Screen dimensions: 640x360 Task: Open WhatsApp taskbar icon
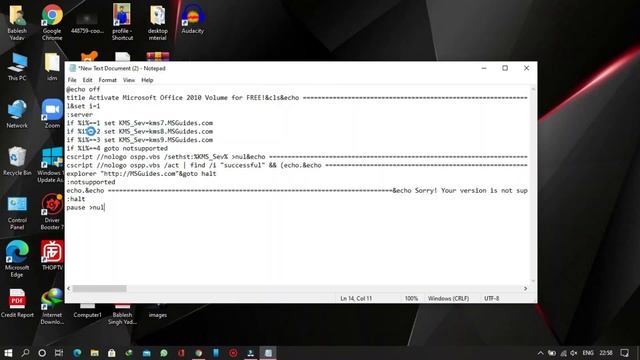tap(164, 353)
